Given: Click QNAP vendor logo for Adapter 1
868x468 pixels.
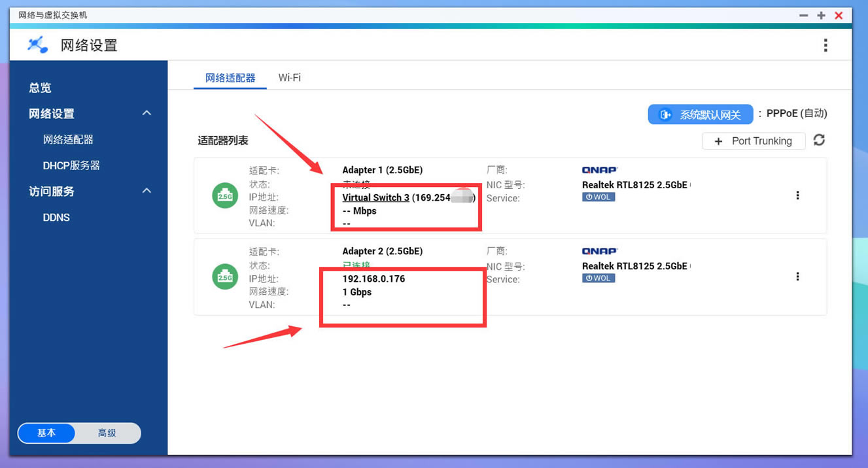Looking at the screenshot, I should click(x=600, y=170).
